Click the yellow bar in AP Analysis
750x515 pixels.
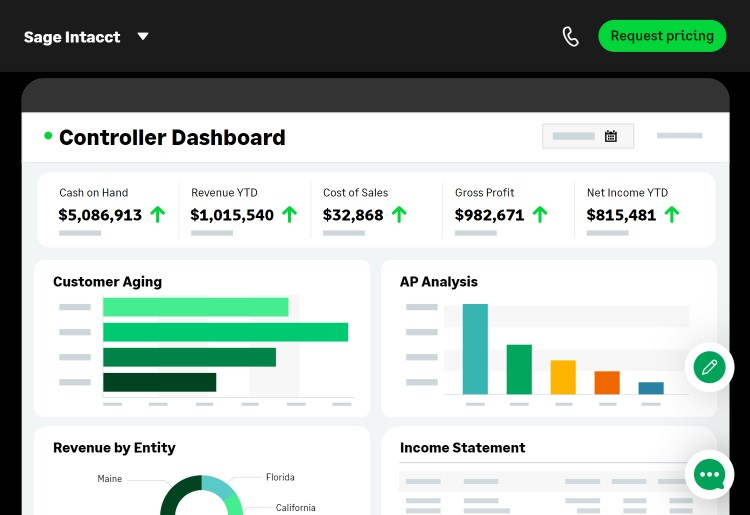coord(563,377)
